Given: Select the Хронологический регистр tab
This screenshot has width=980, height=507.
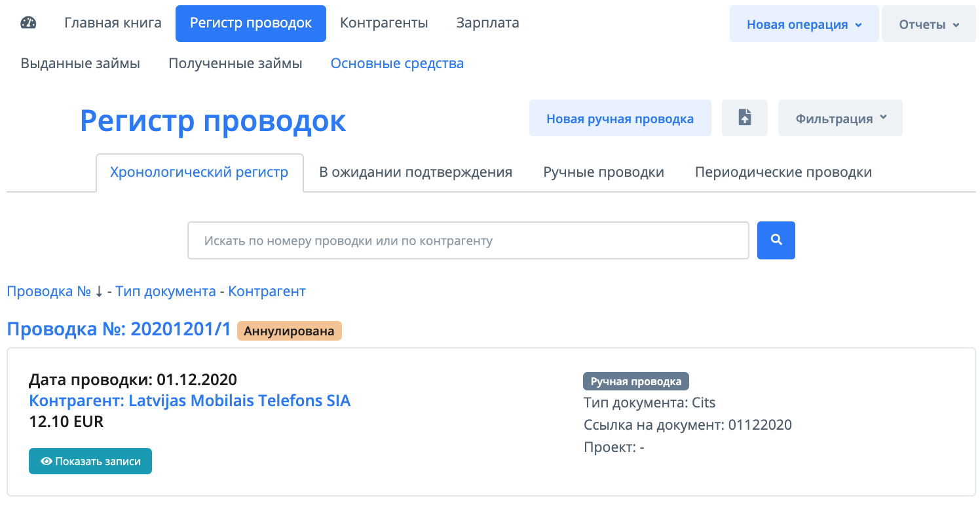Looking at the screenshot, I should coord(199,172).
